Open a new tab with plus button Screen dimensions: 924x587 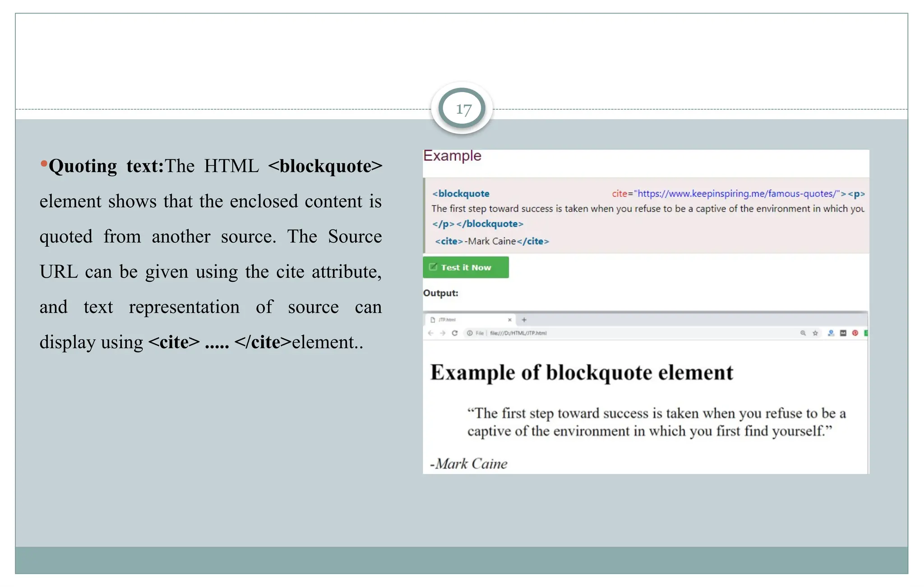click(x=524, y=320)
